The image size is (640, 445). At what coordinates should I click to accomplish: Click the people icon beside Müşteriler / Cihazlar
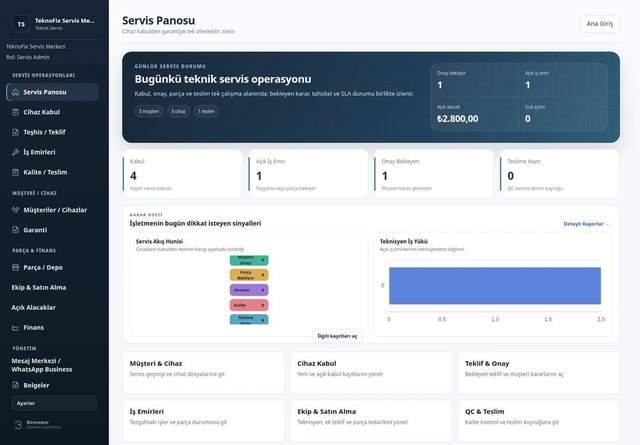click(16, 210)
